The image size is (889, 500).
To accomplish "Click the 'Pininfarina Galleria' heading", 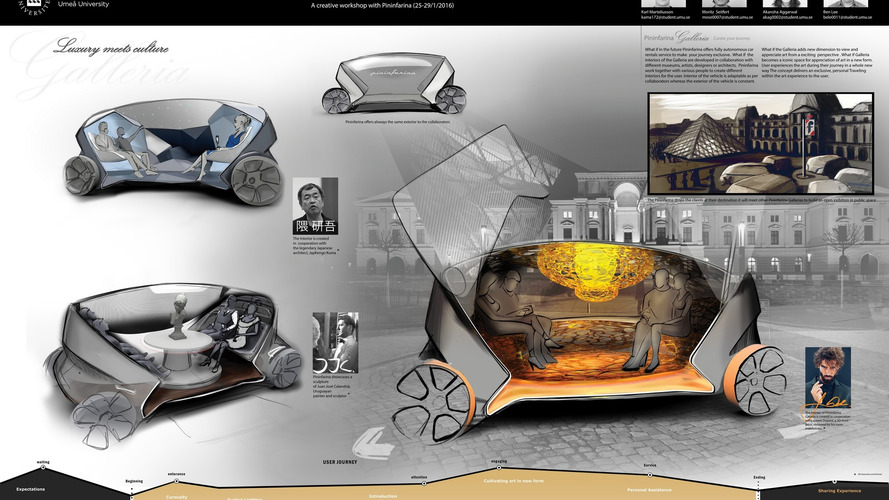I will point(676,38).
